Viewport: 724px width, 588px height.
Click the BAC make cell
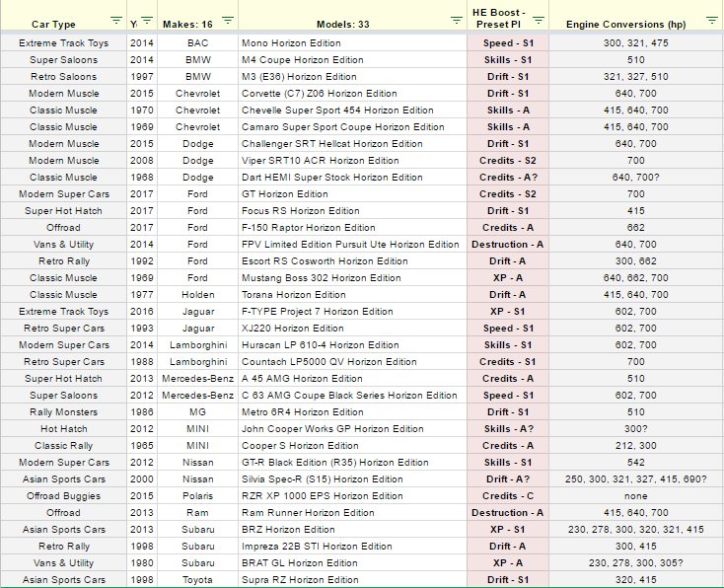click(x=197, y=43)
